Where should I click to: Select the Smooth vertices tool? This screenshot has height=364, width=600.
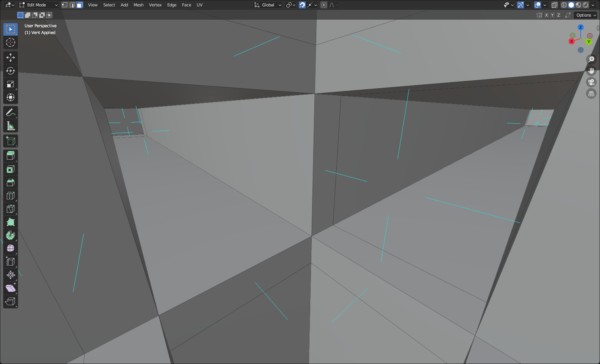(x=11, y=249)
